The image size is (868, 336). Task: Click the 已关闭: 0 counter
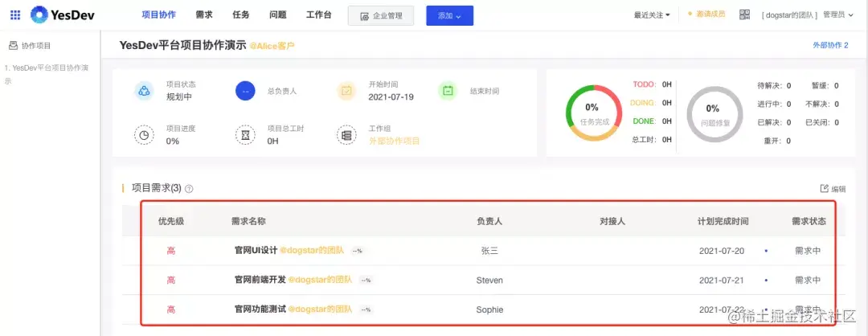click(x=822, y=122)
